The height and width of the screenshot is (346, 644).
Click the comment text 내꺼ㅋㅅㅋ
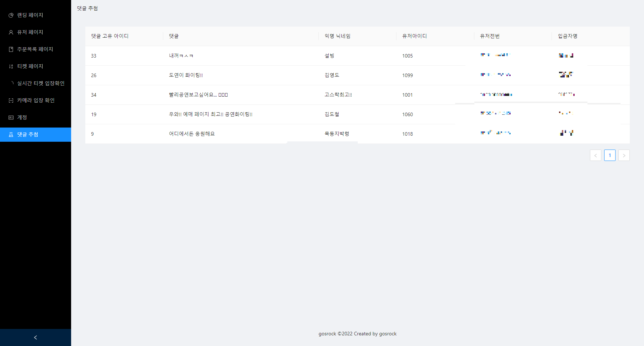point(181,56)
